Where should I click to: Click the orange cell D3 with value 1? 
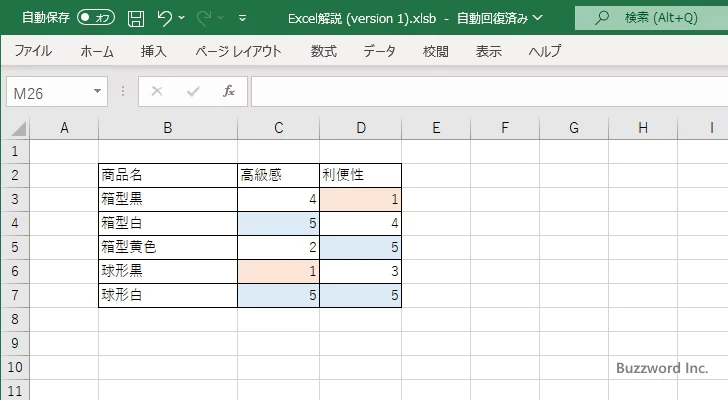pos(361,200)
